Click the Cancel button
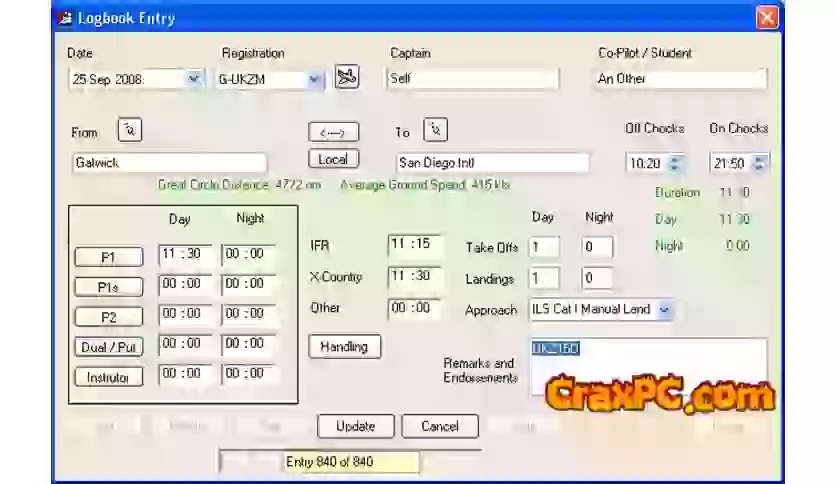Screen dimensions: 836x484 coord(440,426)
